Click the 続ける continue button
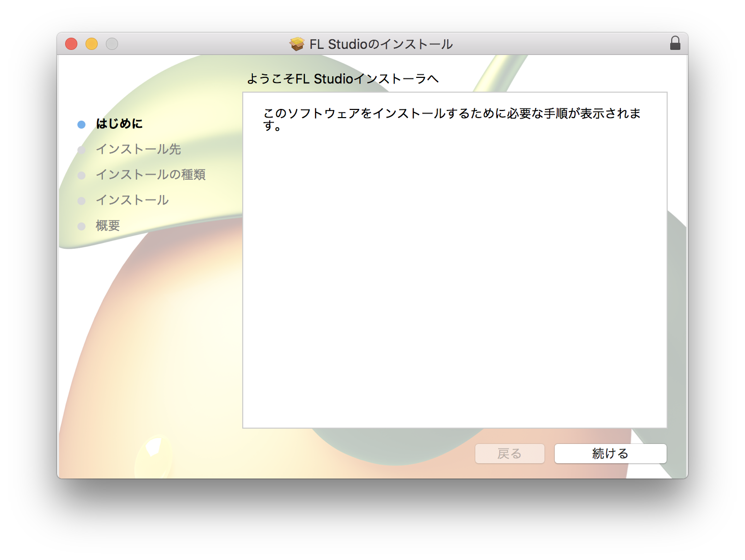Screen dimensions: 745x560 pyautogui.click(x=610, y=454)
